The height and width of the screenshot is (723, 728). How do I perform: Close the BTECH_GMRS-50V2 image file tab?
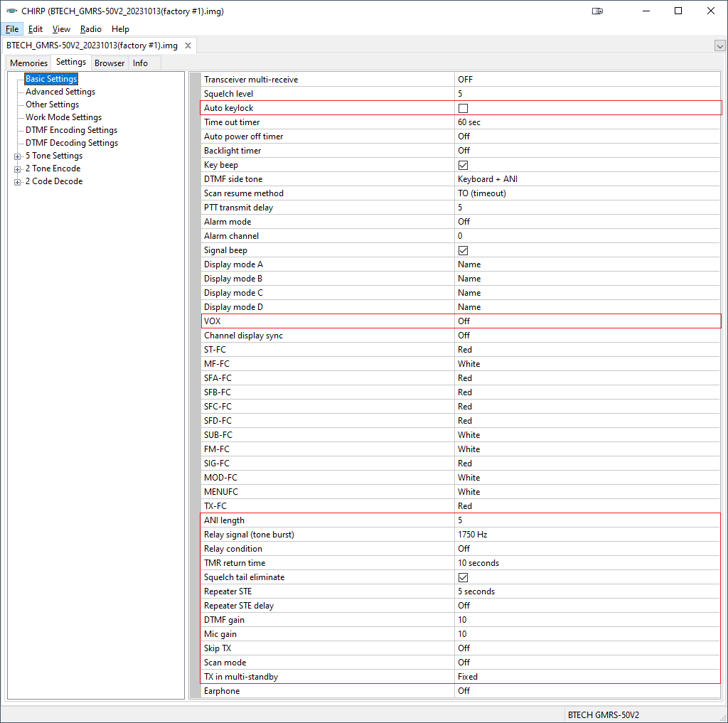click(188, 45)
